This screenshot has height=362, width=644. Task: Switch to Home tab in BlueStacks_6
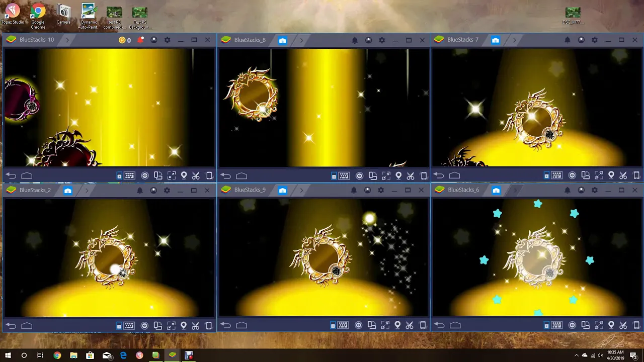pyautogui.click(x=496, y=190)
